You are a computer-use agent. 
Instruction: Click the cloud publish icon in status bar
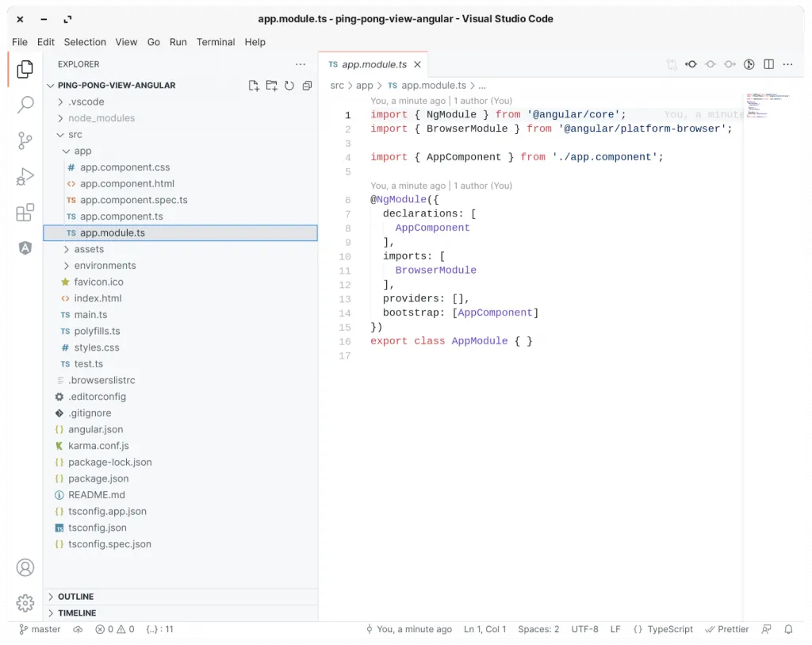(78, 629)
